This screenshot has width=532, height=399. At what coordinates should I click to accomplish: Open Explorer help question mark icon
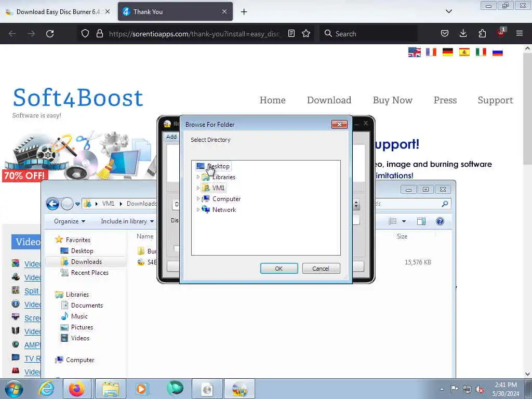(x=440, y=221)
